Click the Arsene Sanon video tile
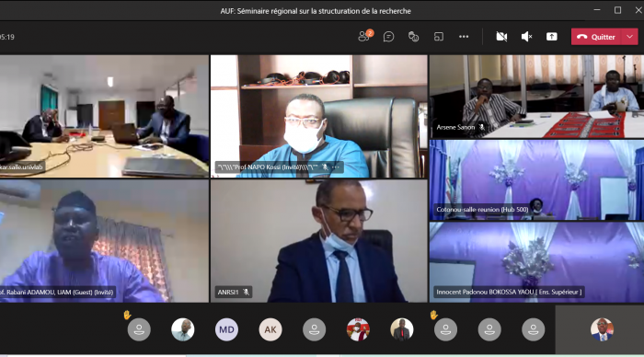 tap(536, 97)
